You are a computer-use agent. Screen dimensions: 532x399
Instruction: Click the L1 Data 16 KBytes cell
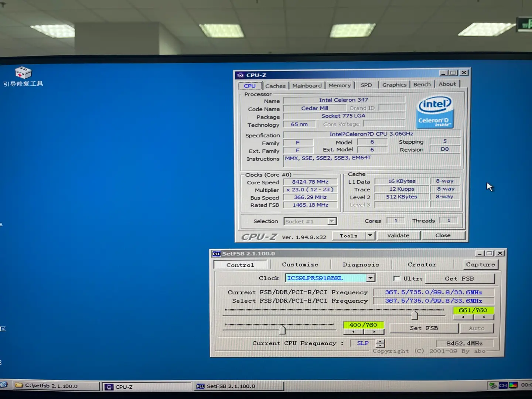point(402,181)
